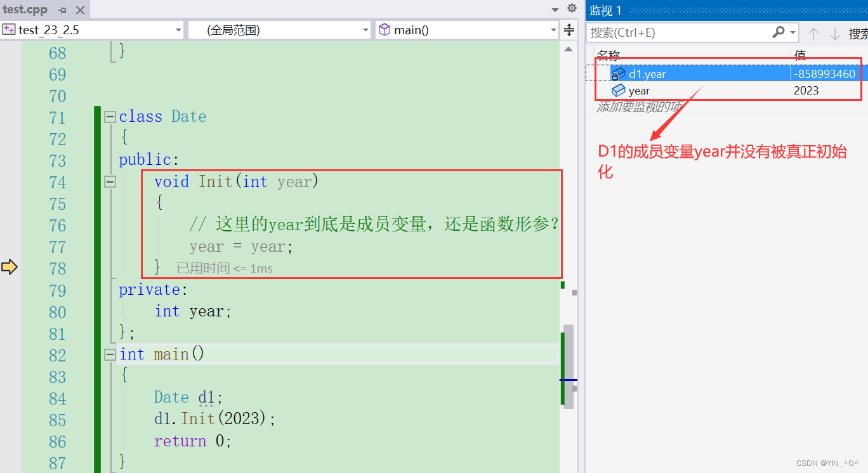Viewport: 868px width, 473px height.
Task: Click the yellow execution arrow at line 78
Action: coord(9,268)
